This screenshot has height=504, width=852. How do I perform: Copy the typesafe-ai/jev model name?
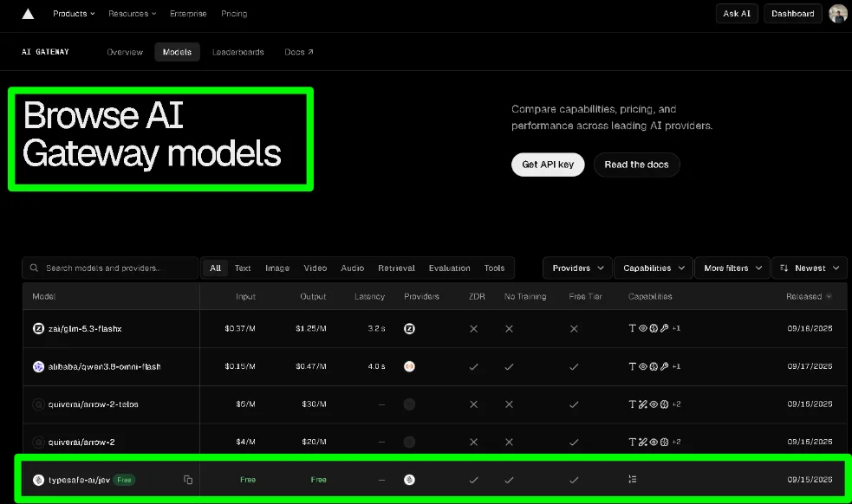[188, 480]
